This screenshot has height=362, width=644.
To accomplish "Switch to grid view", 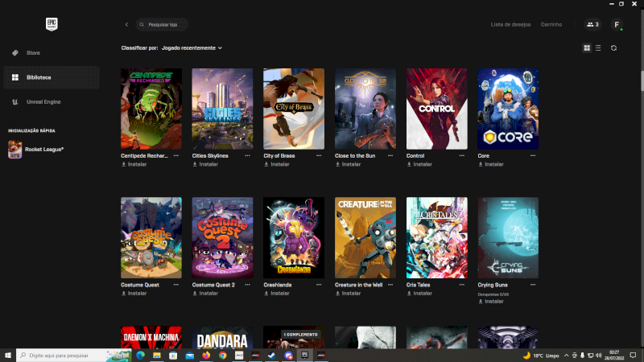I will pos(587,48).
